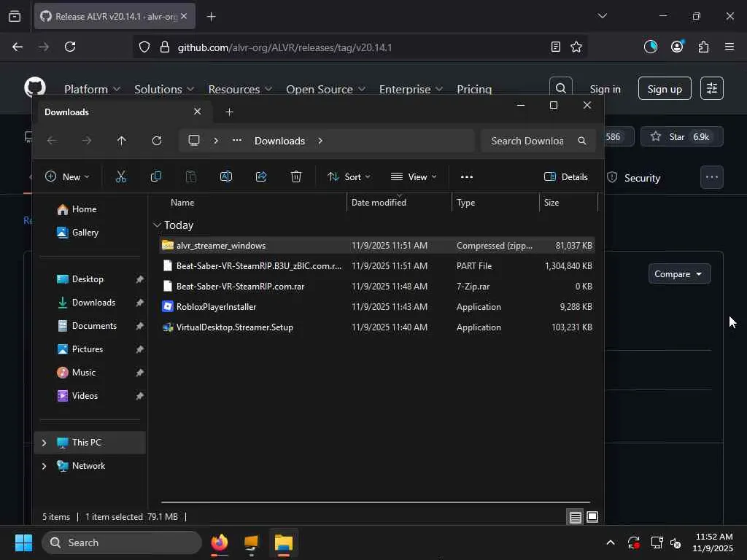The width and height of the screenshot is (747, 560).
Task: Switch to details list view icon
Action: [576, 517]
